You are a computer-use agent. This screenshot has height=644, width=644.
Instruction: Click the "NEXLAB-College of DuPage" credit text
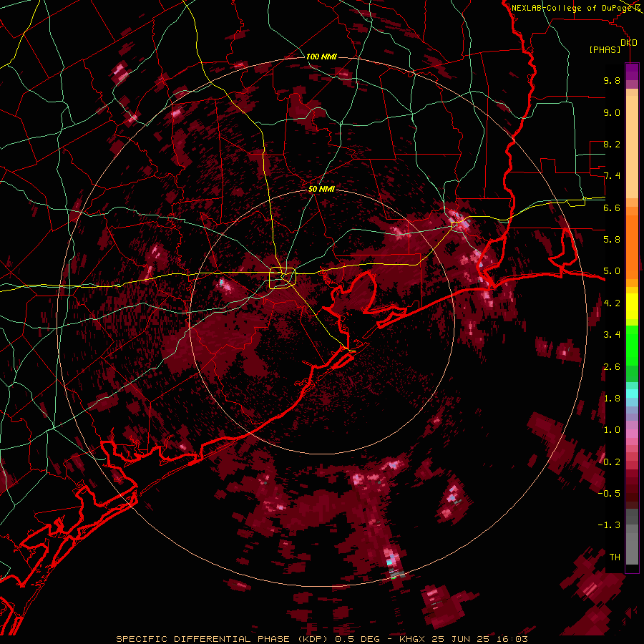click(x=572, y=8)
